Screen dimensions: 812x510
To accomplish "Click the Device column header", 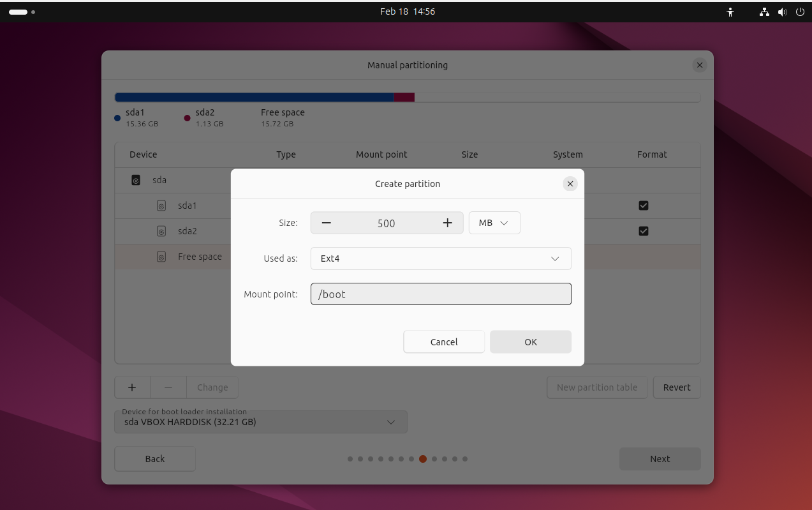I will pyautogui.click(x=143, y=154).
